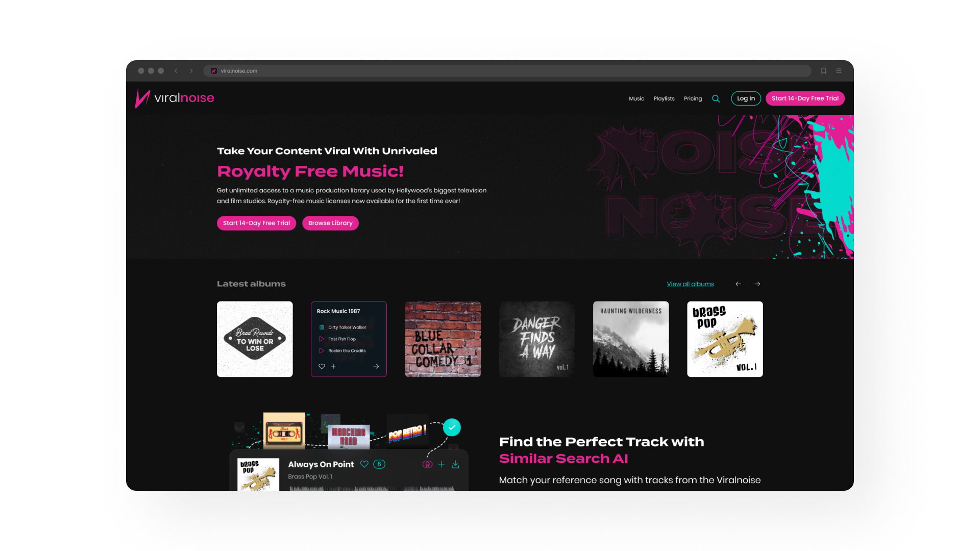Play the Fast Fish Flop track
Image resolution: width=980 pixels, height=551 pixels.
point(322,339)
